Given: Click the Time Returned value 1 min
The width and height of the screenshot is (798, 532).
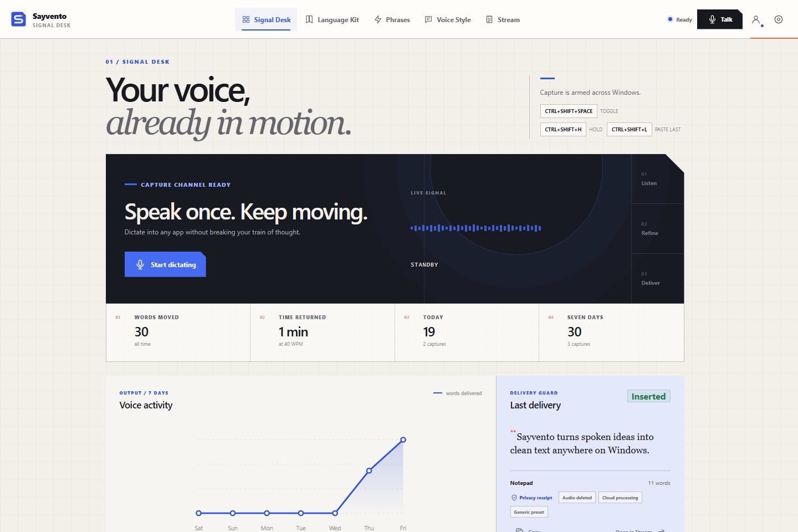Looking at the screenshot, I should 293,332.
